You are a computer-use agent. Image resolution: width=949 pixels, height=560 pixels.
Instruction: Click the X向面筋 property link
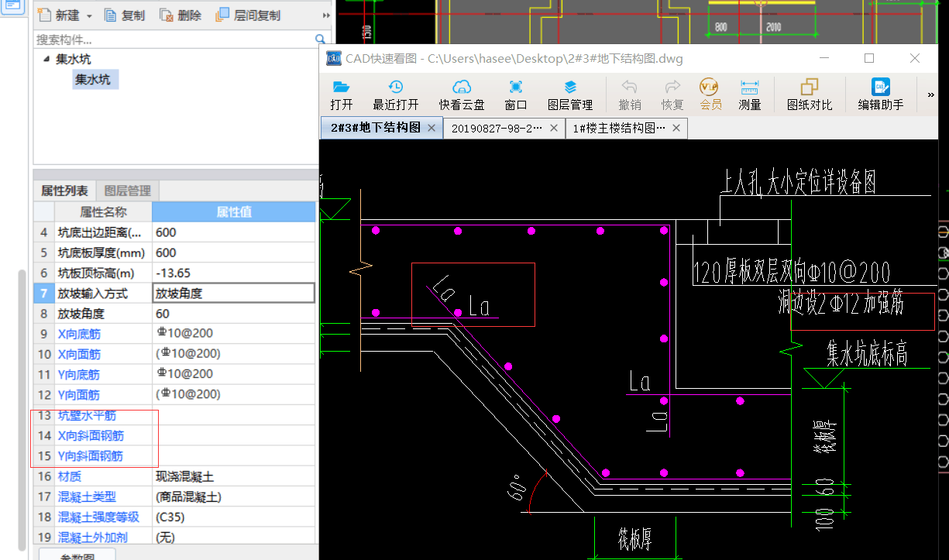pyautogui.click(x=79, y=354)
